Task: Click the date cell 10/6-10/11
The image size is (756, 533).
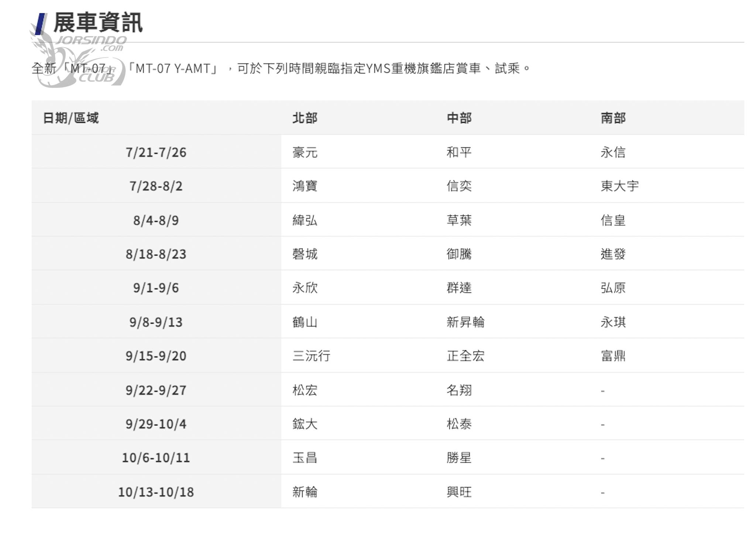Action: point(156,458)
